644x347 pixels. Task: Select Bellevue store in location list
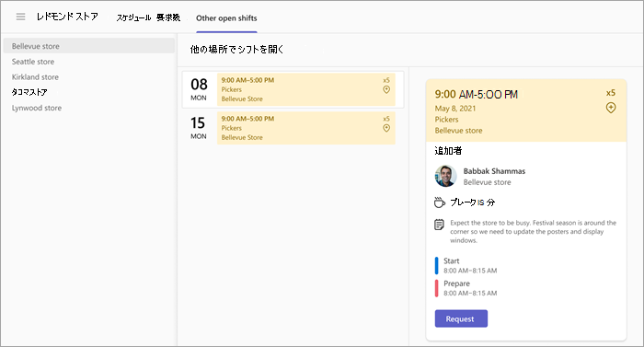(x=88, y=46)
